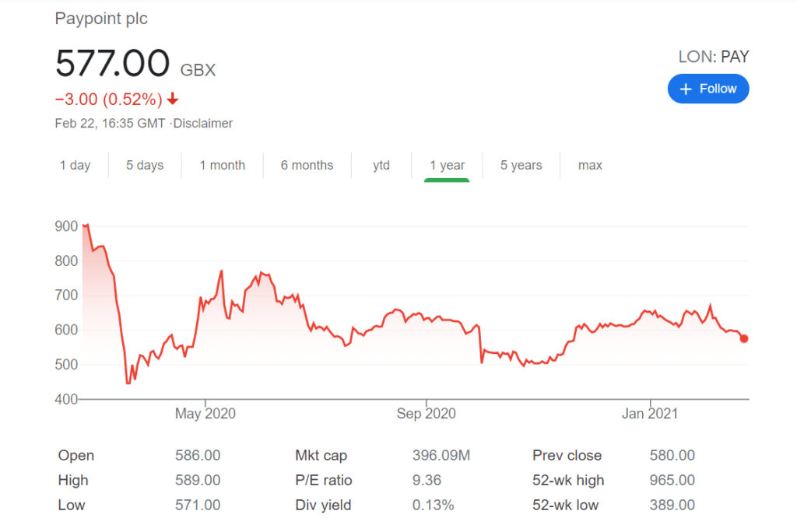
Task: Show the 5 years price history
Action: (521, 165)
